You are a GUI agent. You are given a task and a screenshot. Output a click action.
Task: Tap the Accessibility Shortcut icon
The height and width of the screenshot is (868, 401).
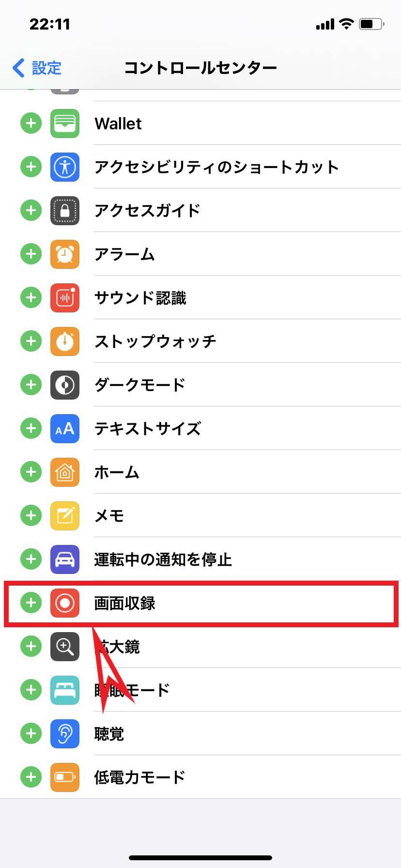coord(65,167)
